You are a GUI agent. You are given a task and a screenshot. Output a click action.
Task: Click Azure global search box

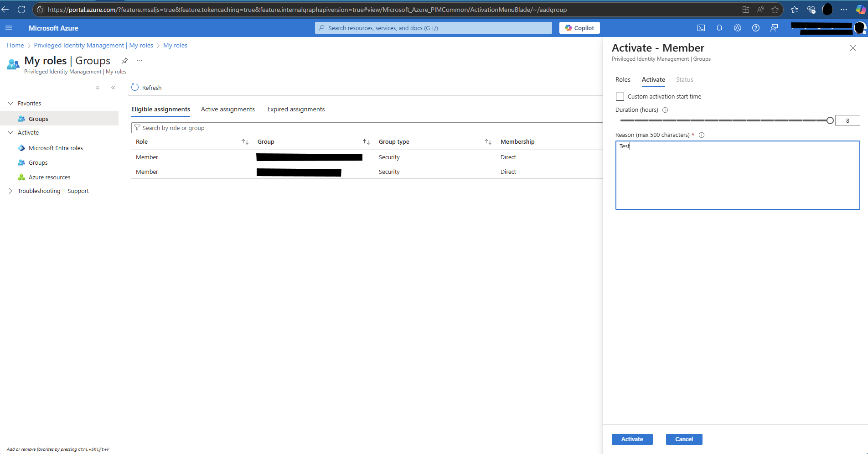[433, 28]
